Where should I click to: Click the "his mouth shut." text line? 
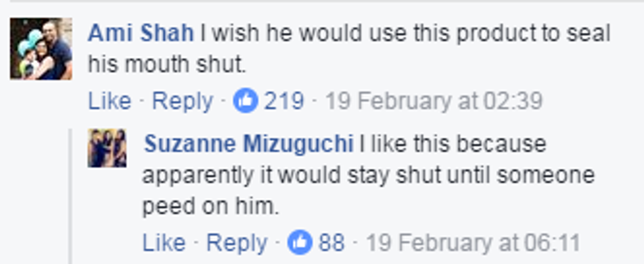[166, 65]
